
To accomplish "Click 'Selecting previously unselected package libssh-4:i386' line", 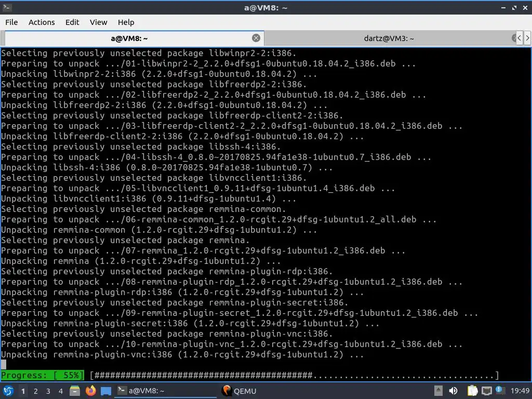I will pyautogui.click(x=141, y=147).
